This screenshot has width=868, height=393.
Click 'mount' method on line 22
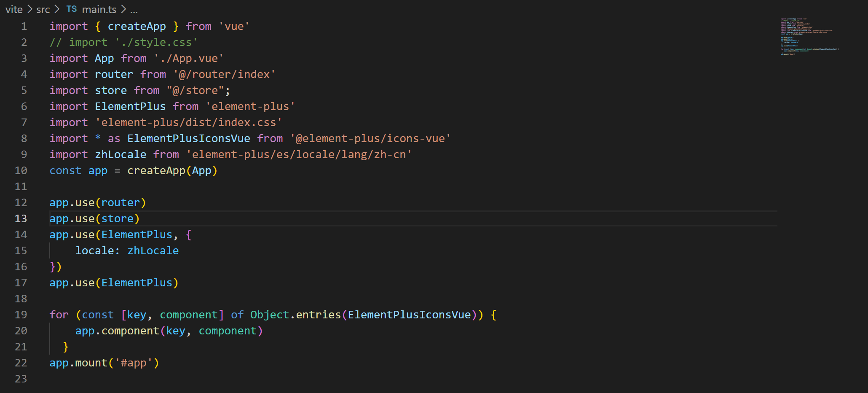click(91, 363)
